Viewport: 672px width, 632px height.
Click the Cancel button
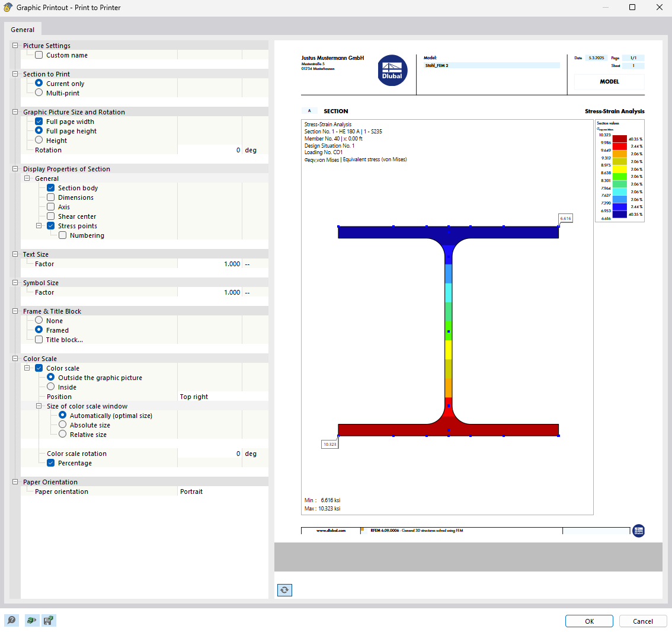pyautogui.click(x=643, y=621)
